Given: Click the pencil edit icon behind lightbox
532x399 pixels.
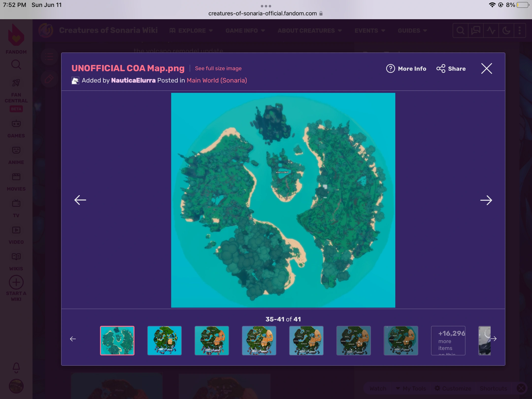Looking at the screenshot, I should 49,79.
